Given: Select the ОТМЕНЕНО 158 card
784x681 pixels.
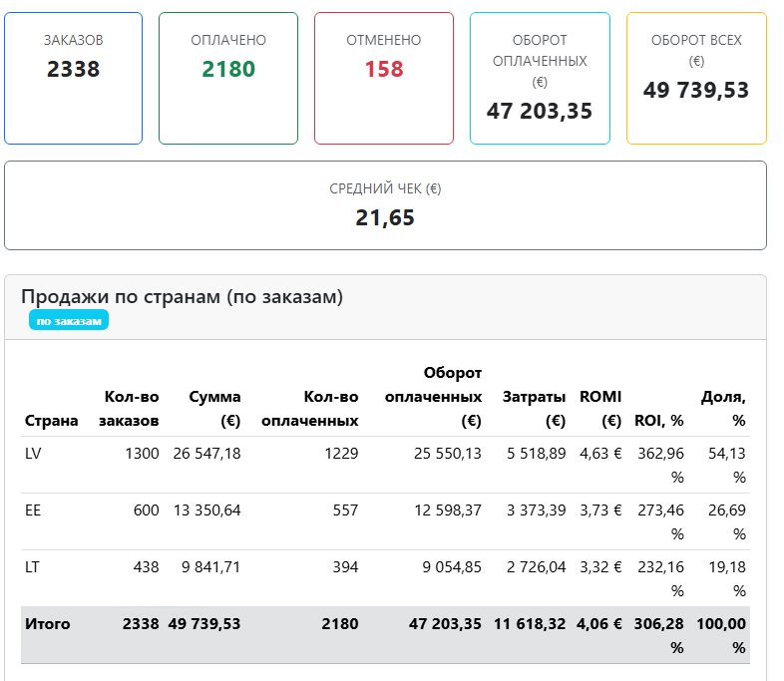Looking at the screenshot, I should pyautogui.click(x=384, y=79).
